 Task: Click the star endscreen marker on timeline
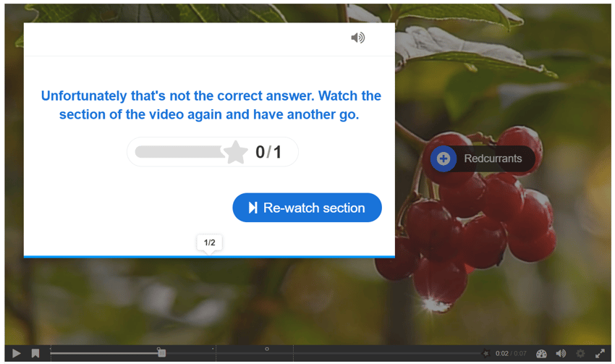486,353
